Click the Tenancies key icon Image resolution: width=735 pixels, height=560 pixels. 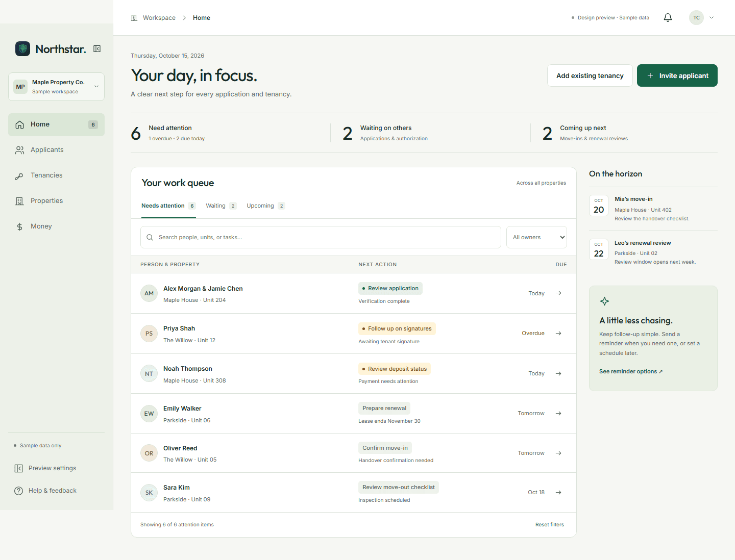click(19, 176)
